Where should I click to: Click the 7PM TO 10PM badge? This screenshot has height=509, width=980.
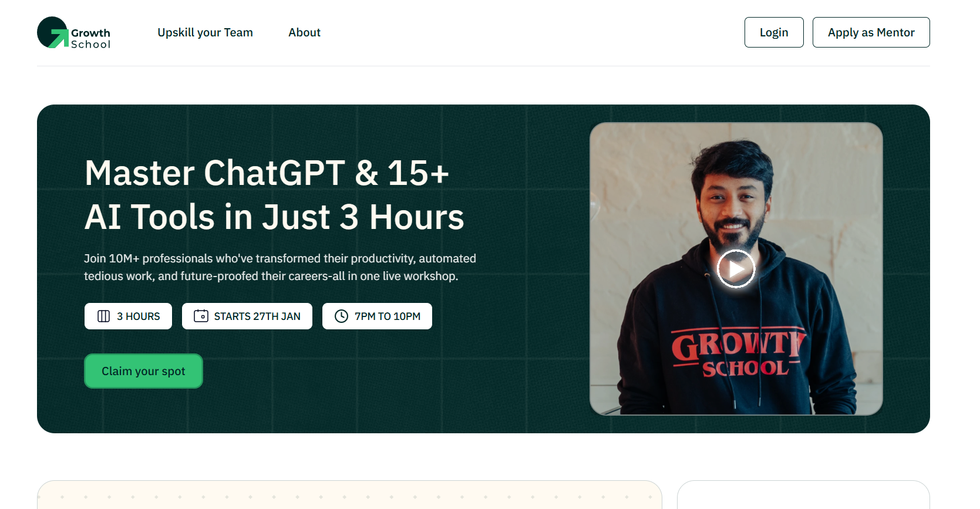pos(377,316)
